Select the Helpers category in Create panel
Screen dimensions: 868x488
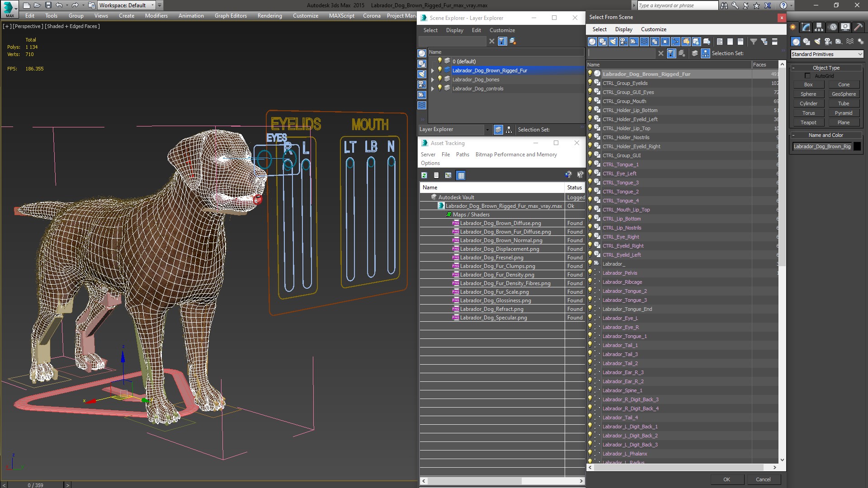(x=839, y=42)
